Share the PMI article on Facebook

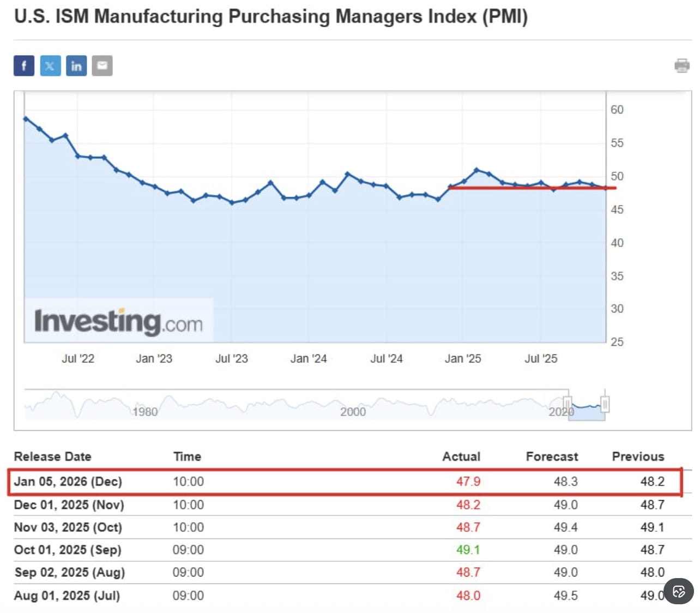tap(23, 65)
